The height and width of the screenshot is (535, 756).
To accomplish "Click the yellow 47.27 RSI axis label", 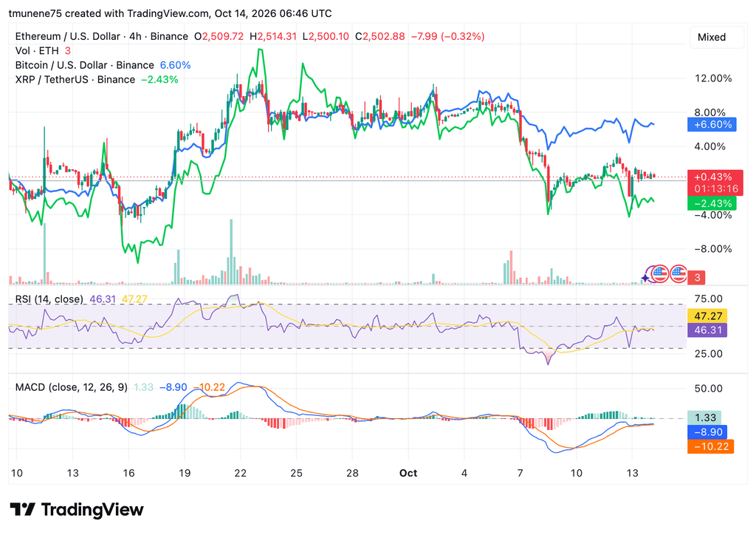I will pyautogui.click(x=707, y=316).
